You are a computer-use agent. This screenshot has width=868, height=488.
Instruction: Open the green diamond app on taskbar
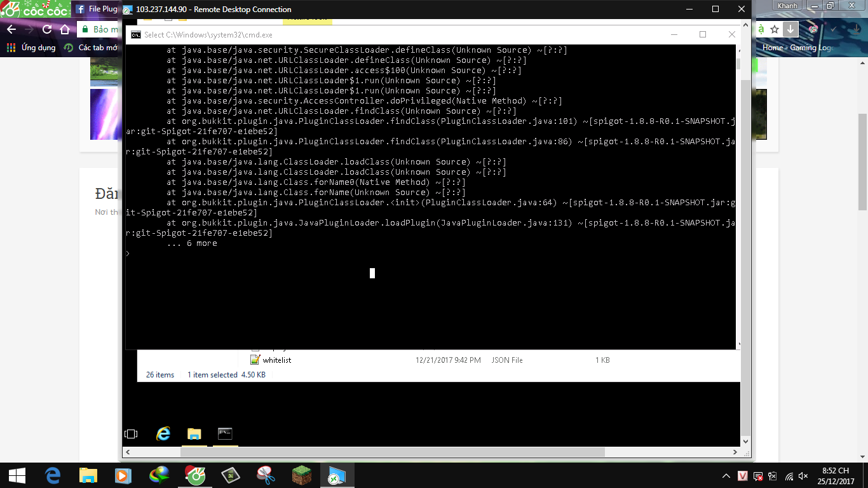click(230, 475)
